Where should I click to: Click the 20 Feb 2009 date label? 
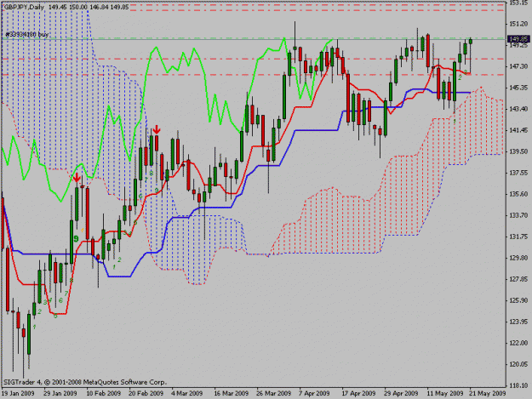pos(146,393)
